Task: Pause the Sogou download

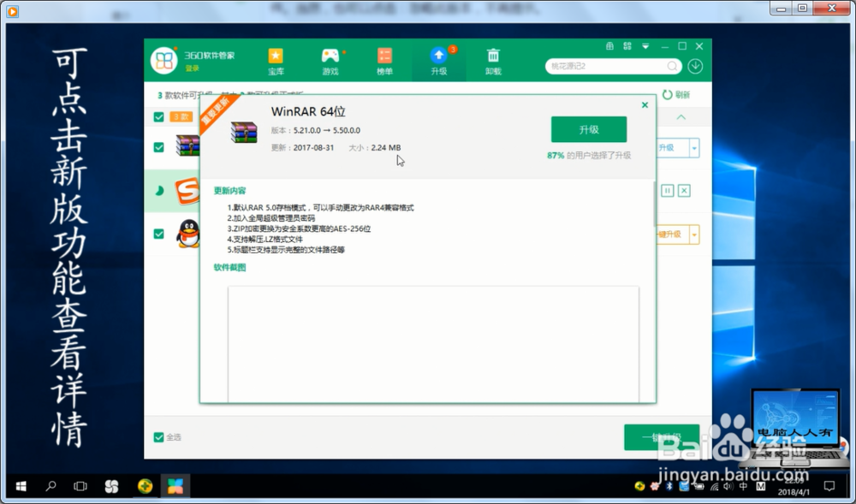Action: pos(667,190)
